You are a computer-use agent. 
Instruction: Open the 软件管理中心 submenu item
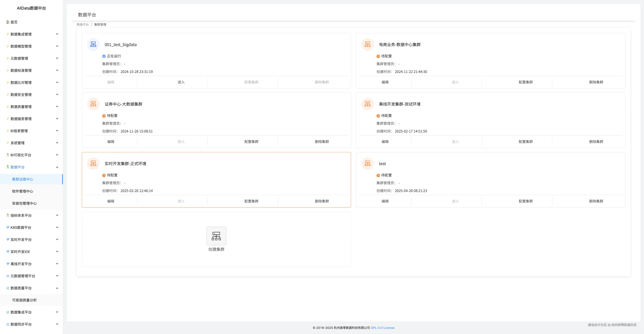pos(23,191)
